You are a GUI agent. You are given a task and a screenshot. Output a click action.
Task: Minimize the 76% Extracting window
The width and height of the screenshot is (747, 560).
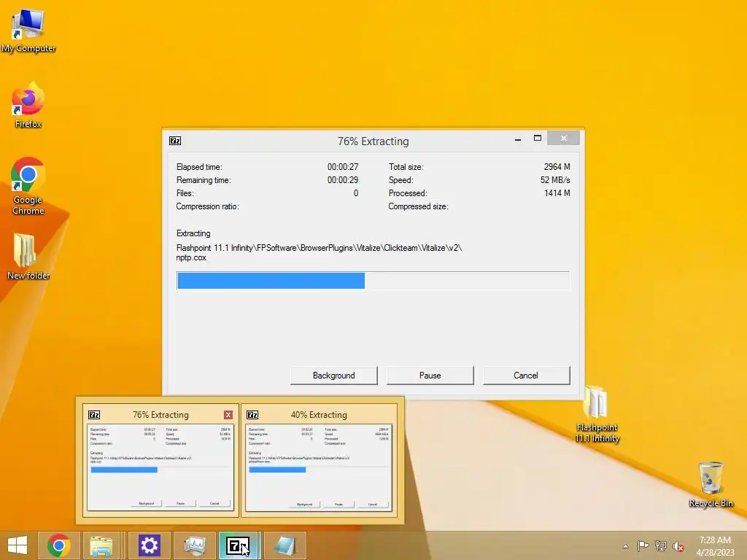(x=518, y=139)
